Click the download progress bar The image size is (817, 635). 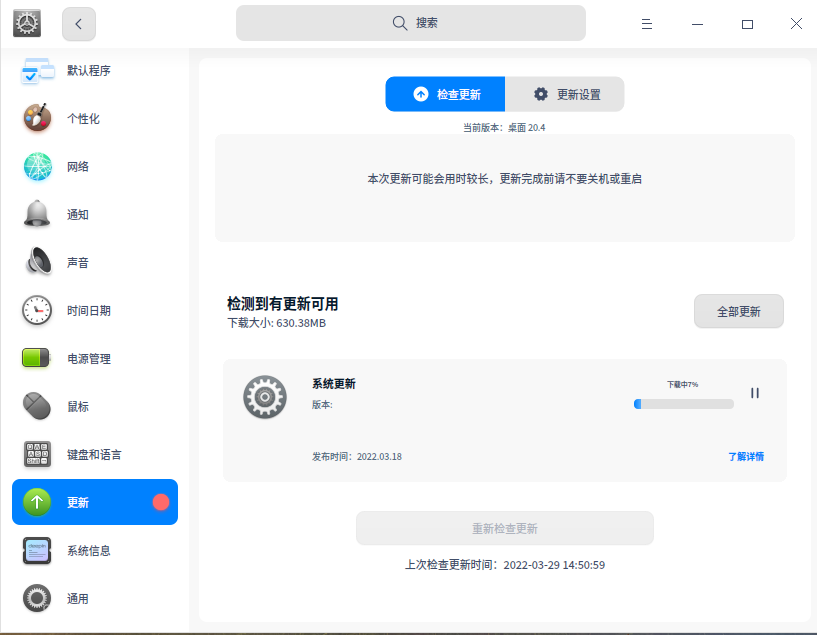(683, 404)
